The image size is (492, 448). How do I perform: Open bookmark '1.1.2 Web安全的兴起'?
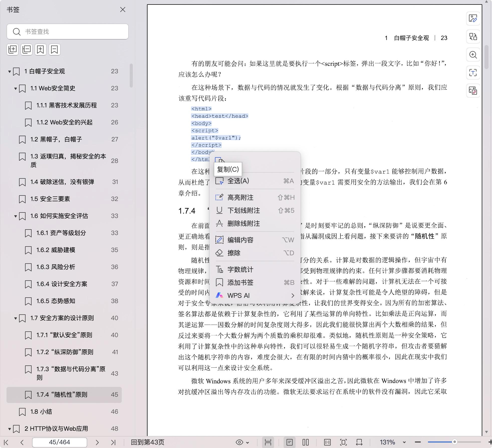pos(64,122)
